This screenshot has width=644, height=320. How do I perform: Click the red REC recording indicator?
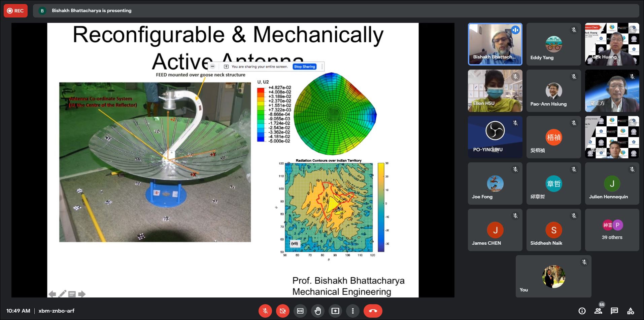15,11
